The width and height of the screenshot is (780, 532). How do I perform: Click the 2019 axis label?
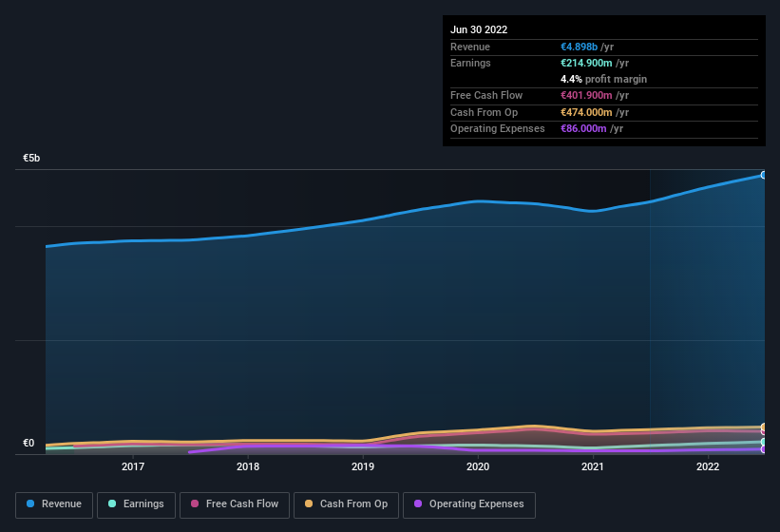[x=363, y=466]
